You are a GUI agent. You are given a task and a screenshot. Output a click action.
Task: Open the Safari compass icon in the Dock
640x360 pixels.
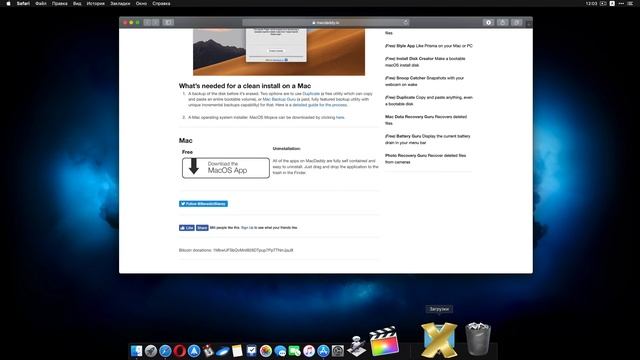coord(165,351)
